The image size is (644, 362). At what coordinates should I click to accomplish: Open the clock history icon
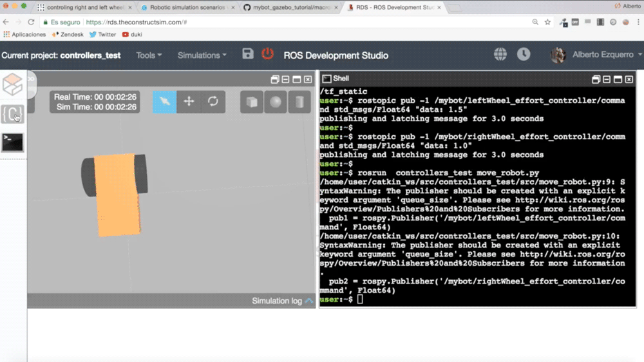point(524,55)
